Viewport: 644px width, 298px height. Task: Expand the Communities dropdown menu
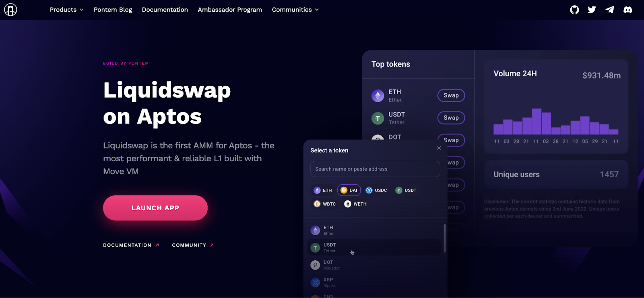point(295,10)
